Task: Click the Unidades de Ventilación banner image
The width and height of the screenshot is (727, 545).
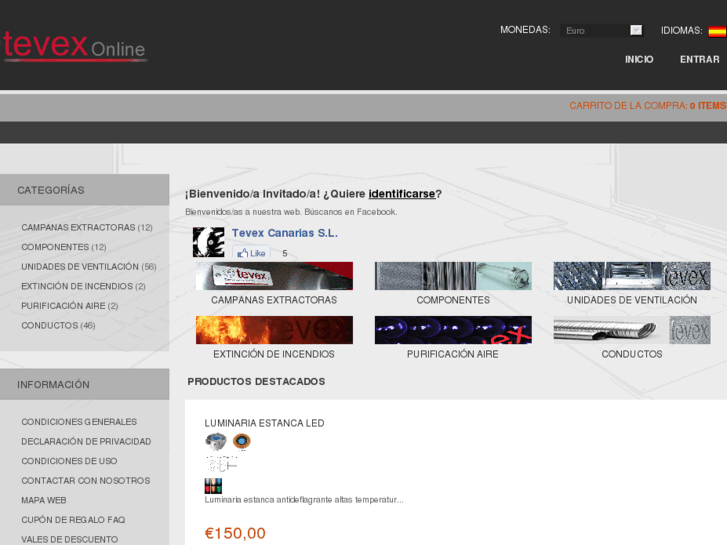Action: pyautogui.click(x=632, y=276)
